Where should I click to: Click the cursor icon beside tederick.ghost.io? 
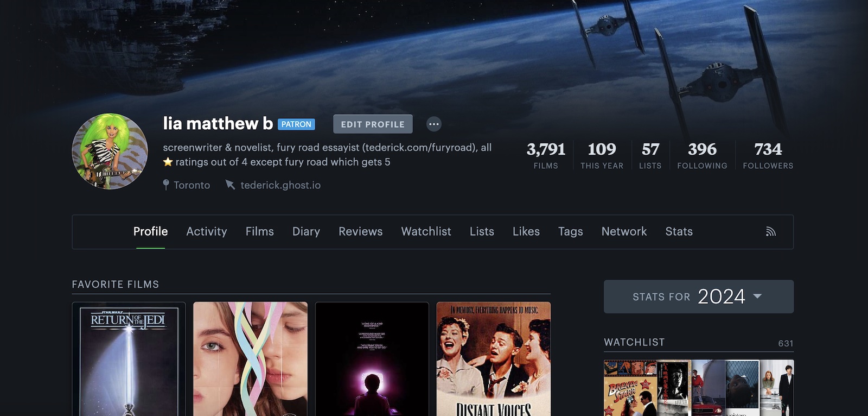coord(230,185)
